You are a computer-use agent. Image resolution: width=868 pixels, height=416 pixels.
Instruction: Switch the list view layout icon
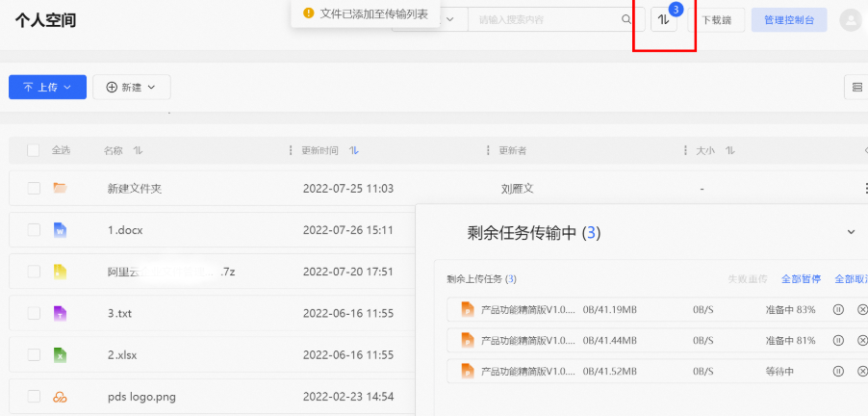click(856, 87)
